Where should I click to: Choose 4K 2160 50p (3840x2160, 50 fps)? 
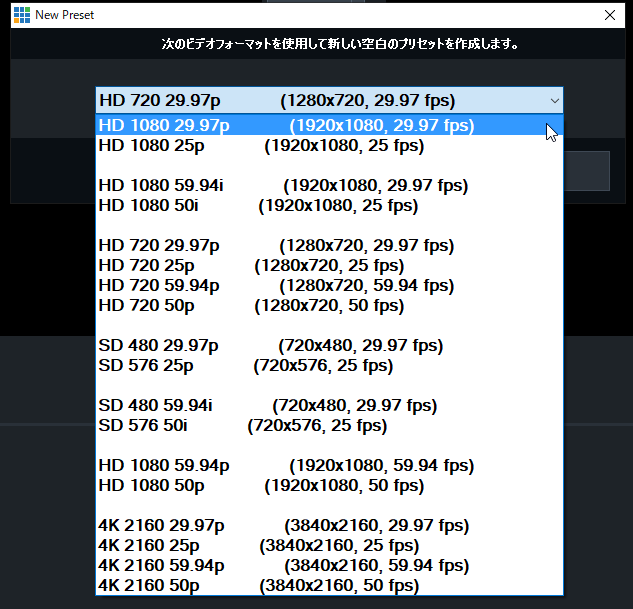(x=329, y=585)
